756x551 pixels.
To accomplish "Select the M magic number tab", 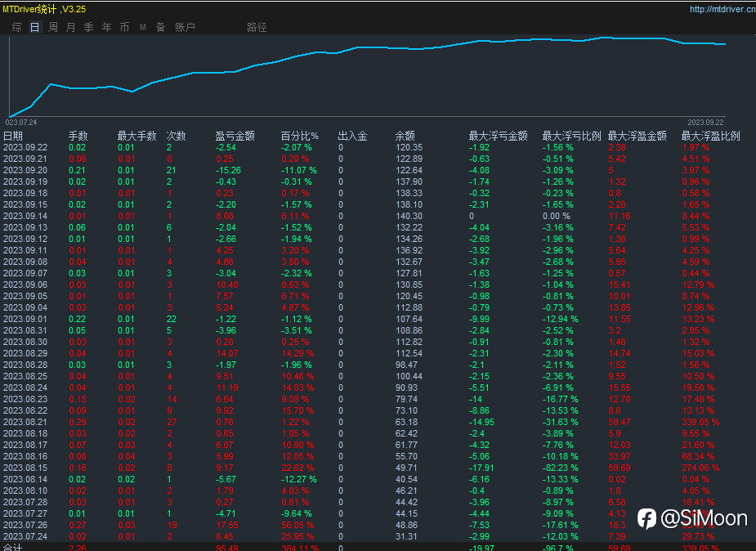I will tap(142, 27).
